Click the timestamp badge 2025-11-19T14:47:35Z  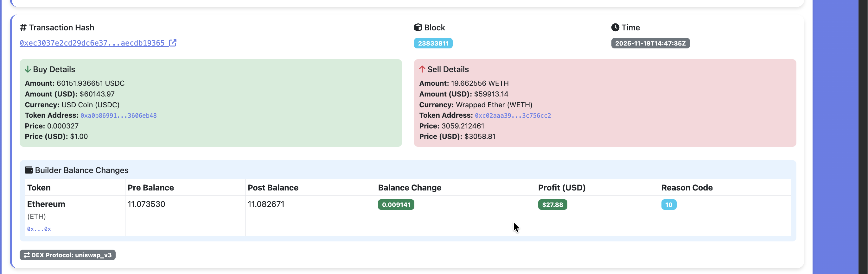coord(650,43)
